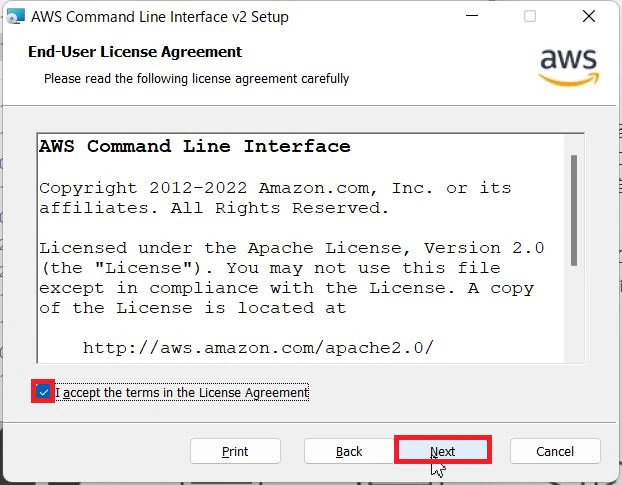The height and width of the screenshot is (485, 622).
Task: Click the greyed-out maximize window button
Action: point(530,16)
